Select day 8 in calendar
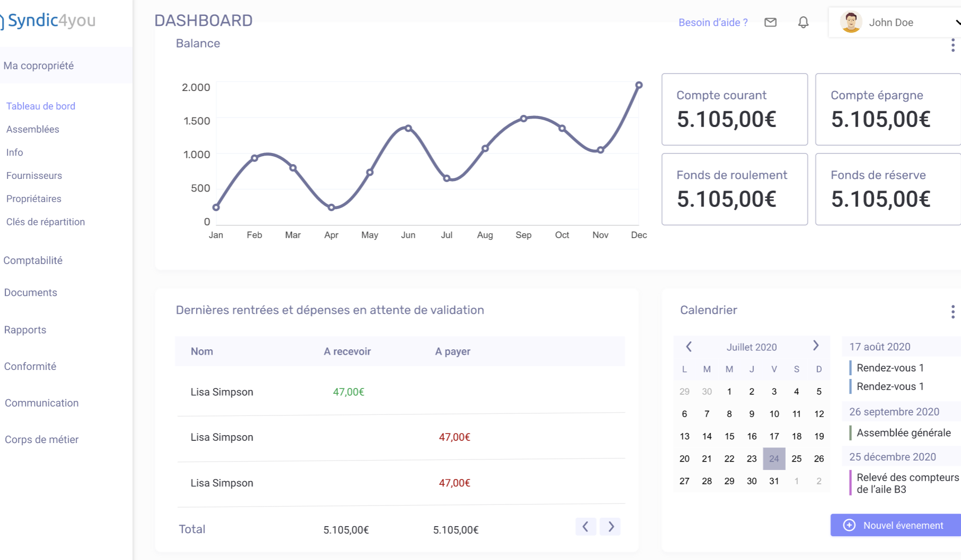 tap(729, 414)
